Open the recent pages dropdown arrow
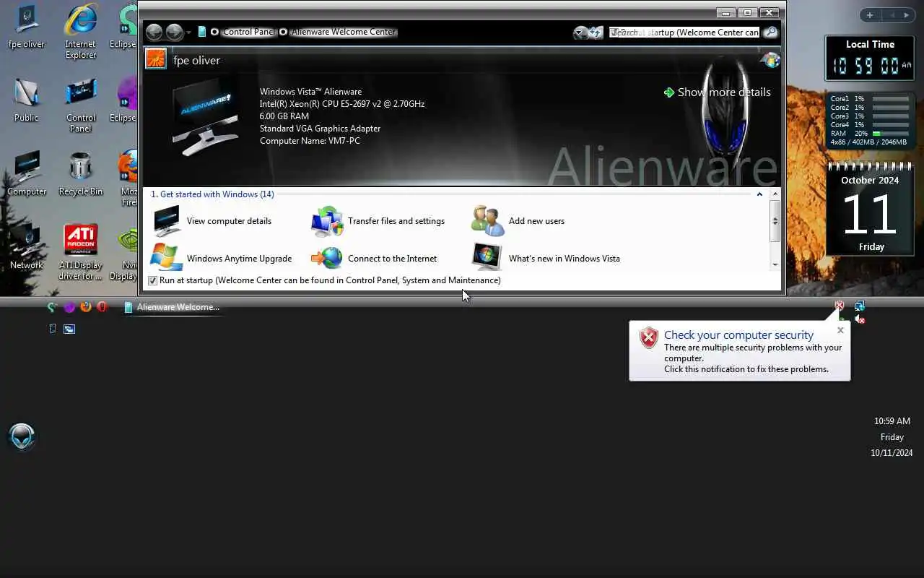 [x=188, y=33]
